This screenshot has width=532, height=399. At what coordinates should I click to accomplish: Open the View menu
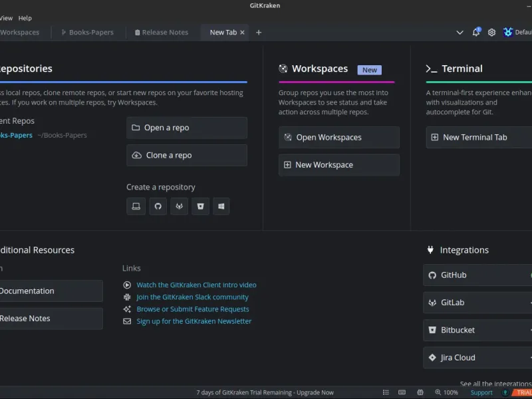point(6,18)
